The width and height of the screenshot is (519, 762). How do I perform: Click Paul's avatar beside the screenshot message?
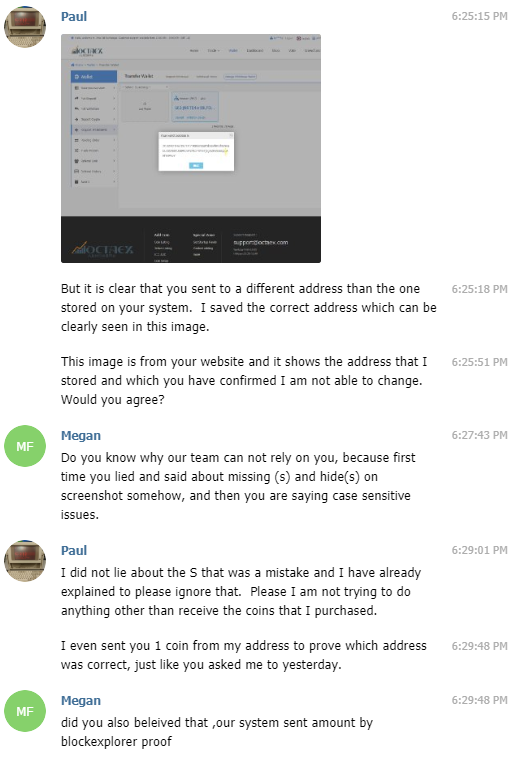coord(25,27)
